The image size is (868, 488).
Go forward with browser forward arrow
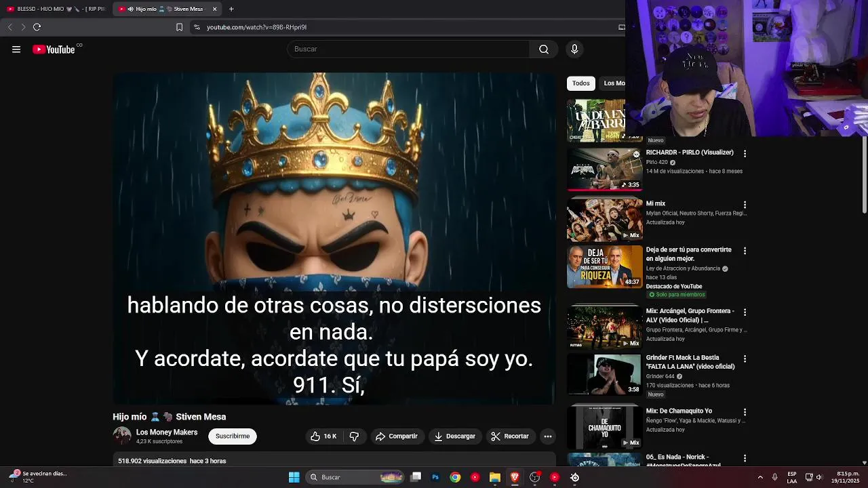coord(22,27)
